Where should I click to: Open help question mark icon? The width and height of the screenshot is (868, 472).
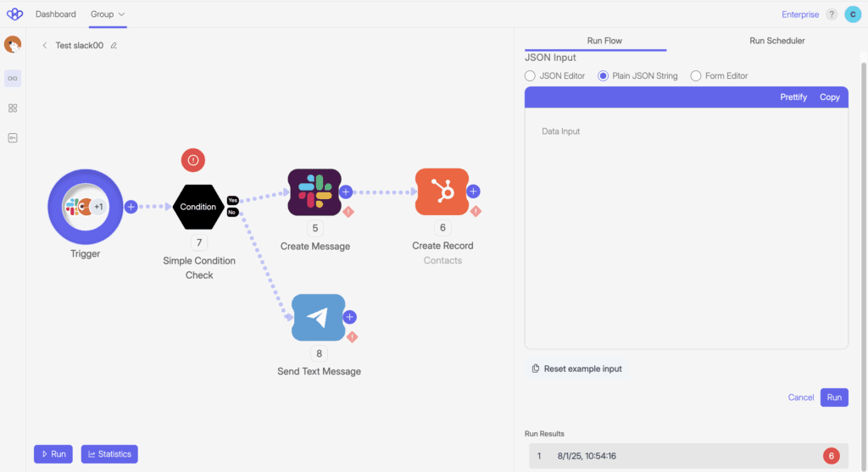point(832,14)
